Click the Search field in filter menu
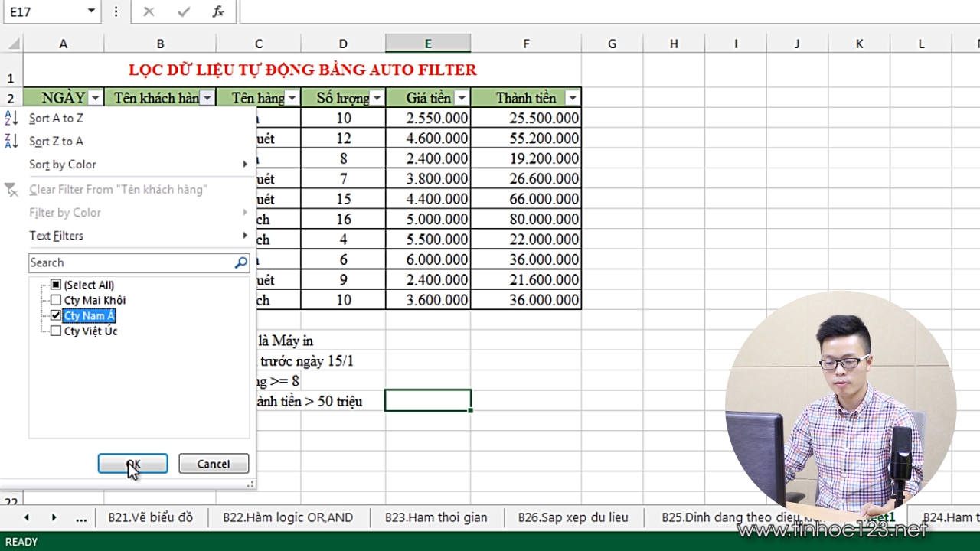The image size is (980, 551). 130,262
